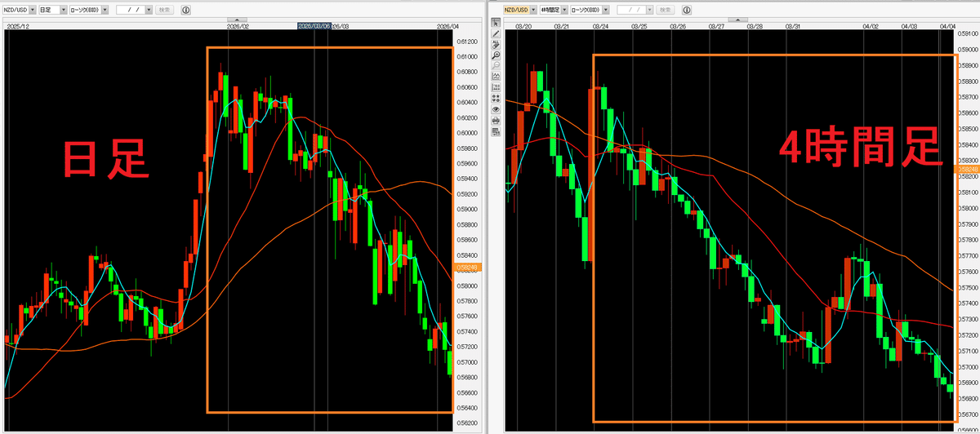This screenshot has width=980, height=434.
Task: Open 日足 timeframe dropdown on left chart
Action: (x=64, y=10)
